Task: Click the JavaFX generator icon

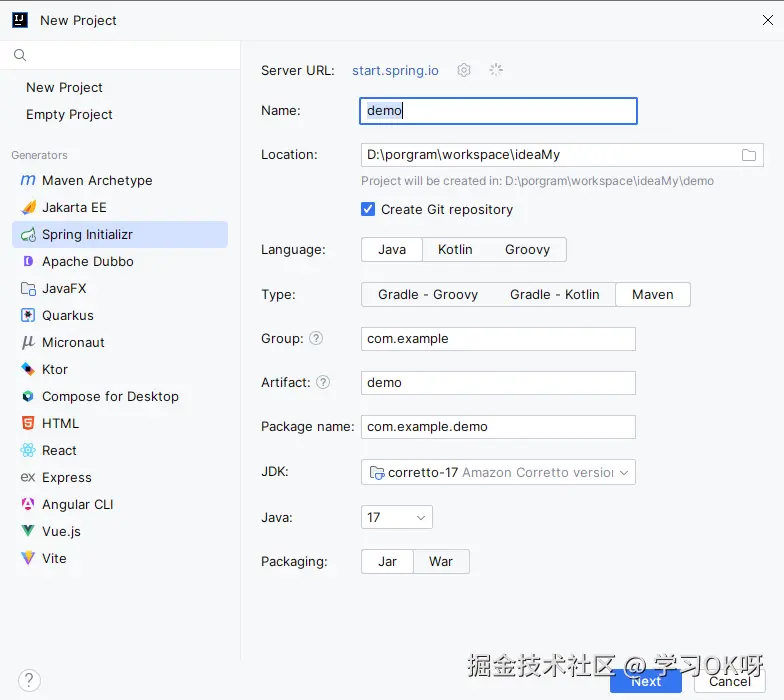Action: coord(28,288)
